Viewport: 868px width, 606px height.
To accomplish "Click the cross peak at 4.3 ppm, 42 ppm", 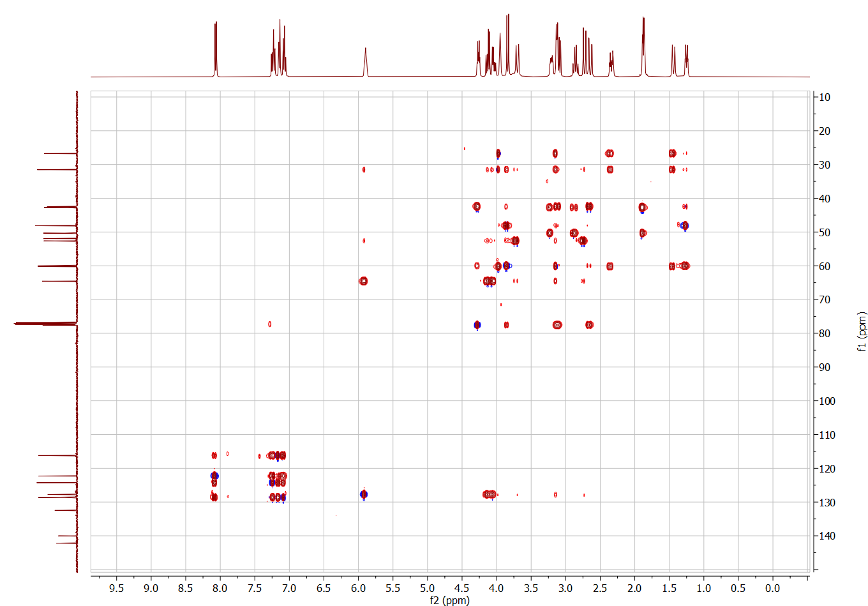I will coord(477,207).
